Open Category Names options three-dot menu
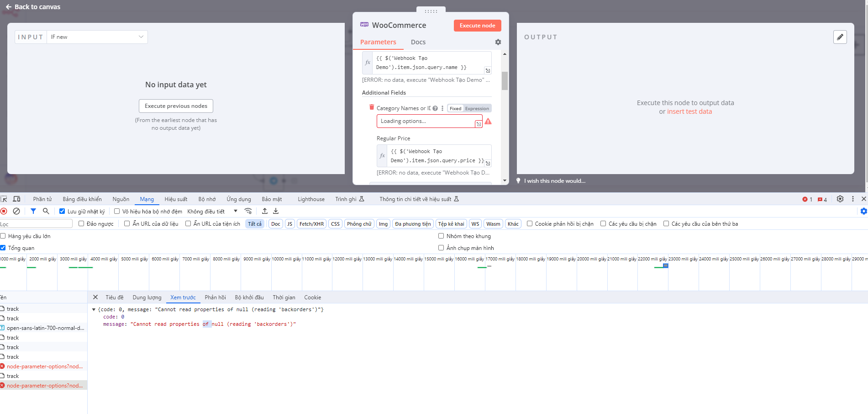Screen dimensions: 868x414 [442, 108]
